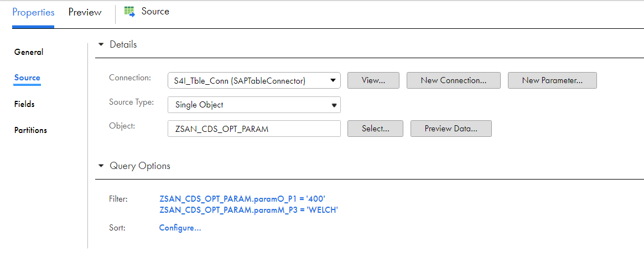Switch to the Properties tab

pos(33,12)
